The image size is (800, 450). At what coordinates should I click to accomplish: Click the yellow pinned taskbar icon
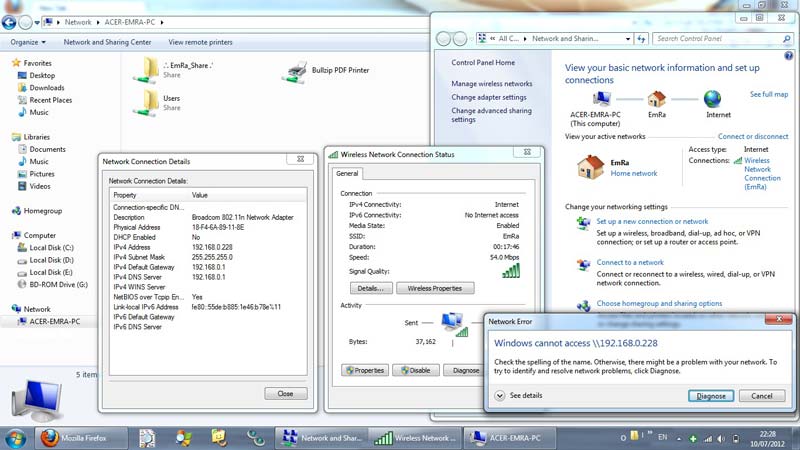coord(219,438)
